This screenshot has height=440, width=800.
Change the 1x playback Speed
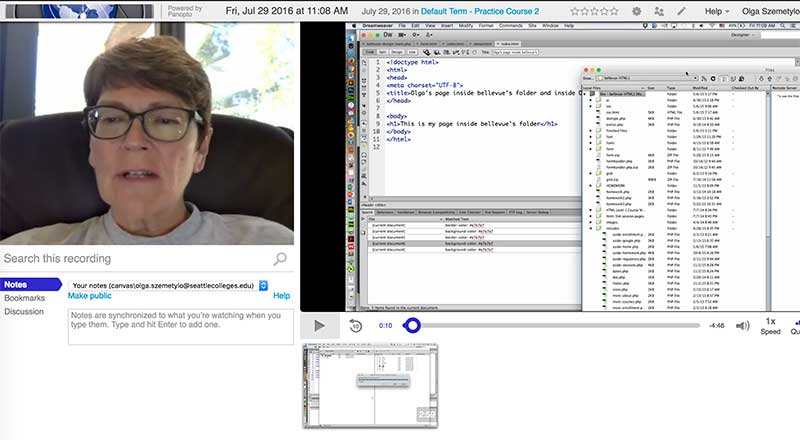769,326
